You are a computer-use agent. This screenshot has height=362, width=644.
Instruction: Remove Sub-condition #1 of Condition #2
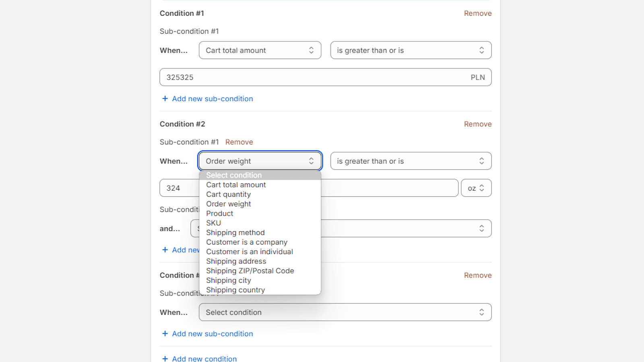pyautogui.click(x=239, y=142)
